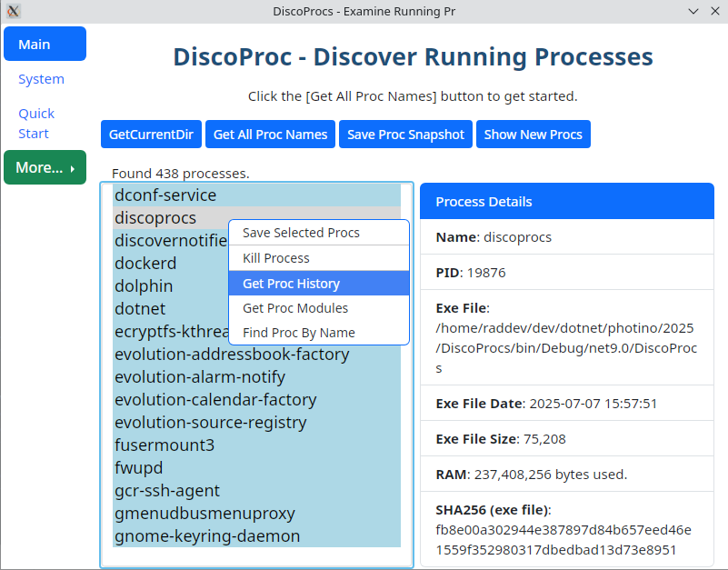Select Get Proc Modules menu entry
728x570 pixels.
(295, 308)
